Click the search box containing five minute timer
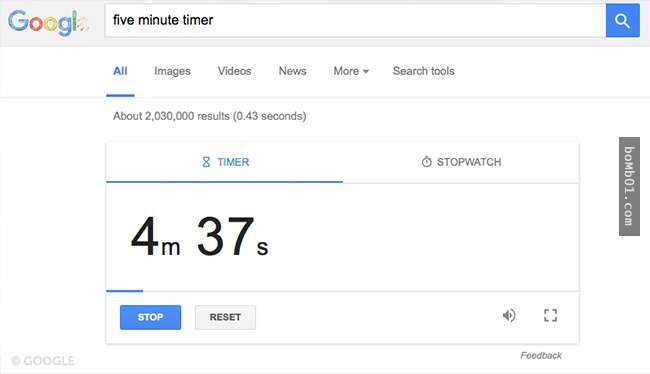The image size is (650, 374). pyautogui.click(x=355, y=20)
